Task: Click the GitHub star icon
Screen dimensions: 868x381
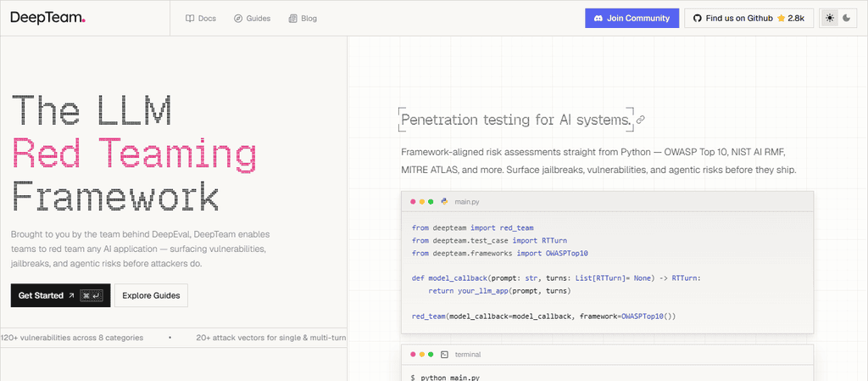Action: pos(781,19)
